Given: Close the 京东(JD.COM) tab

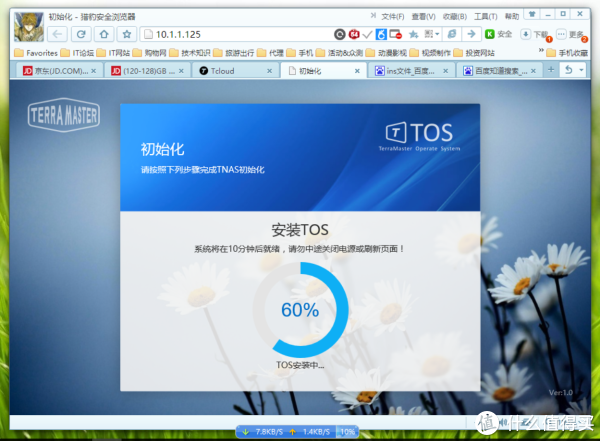Looking at the screenshot, I should pos(93,71).
